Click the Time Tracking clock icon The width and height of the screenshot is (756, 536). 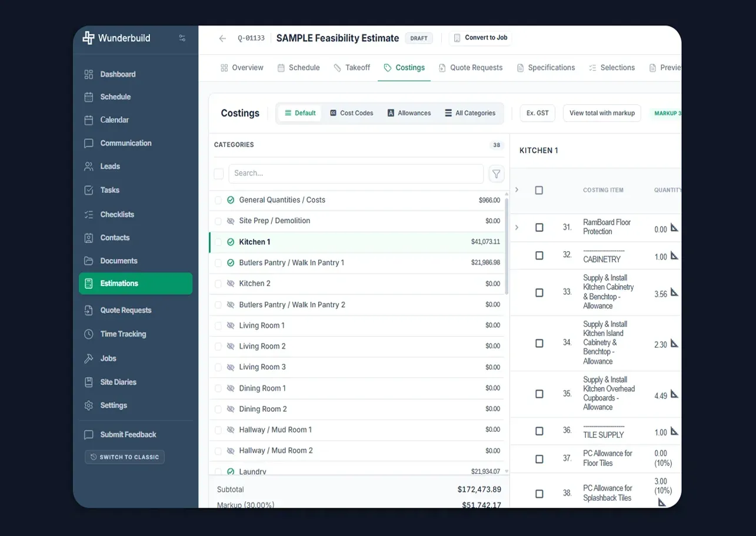(89, 334)
